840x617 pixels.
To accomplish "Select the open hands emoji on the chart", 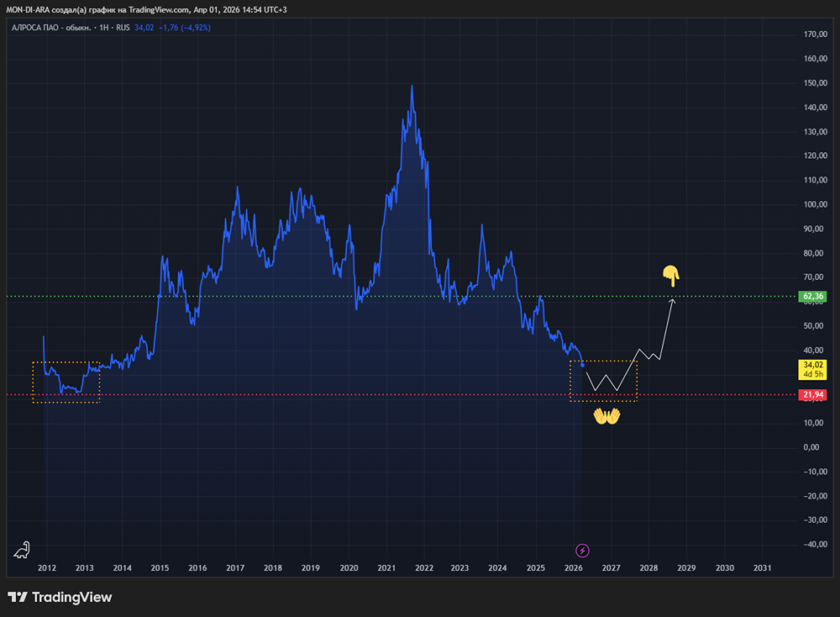I will pos(606,416).
